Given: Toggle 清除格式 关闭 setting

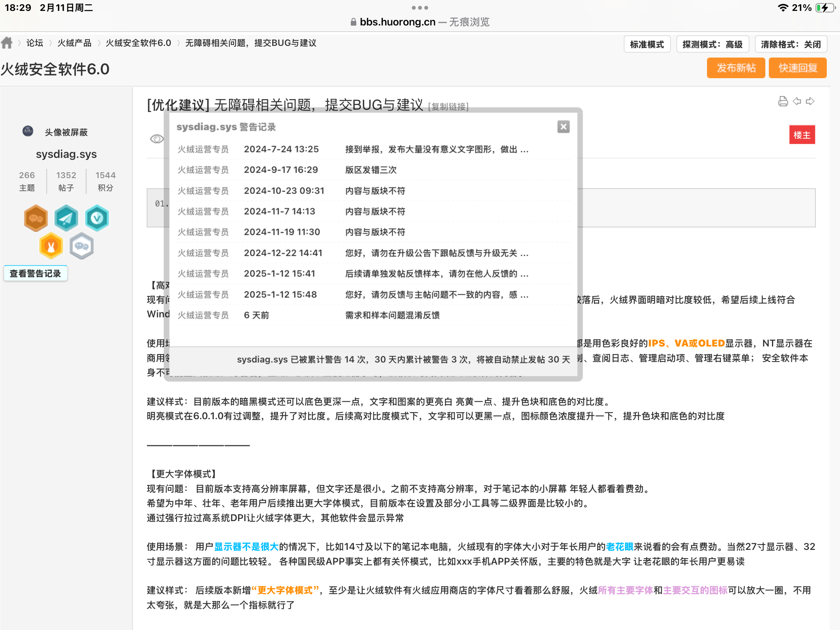Looking at the screenshot, I should pyautogui.click(x=791, y=44).
